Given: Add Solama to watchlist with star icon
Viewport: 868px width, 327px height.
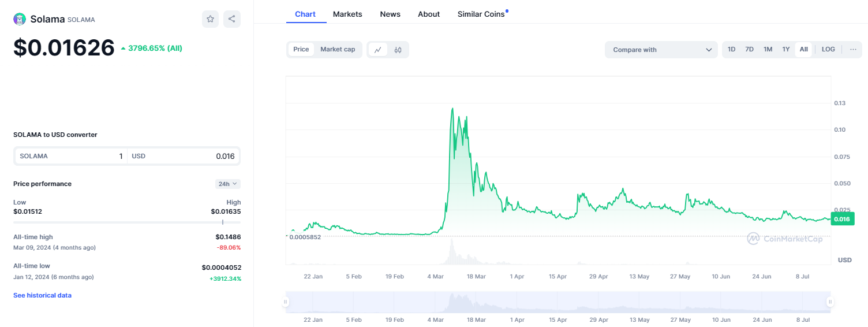Looking at the screenshot, I should click(x=210, y=19).
